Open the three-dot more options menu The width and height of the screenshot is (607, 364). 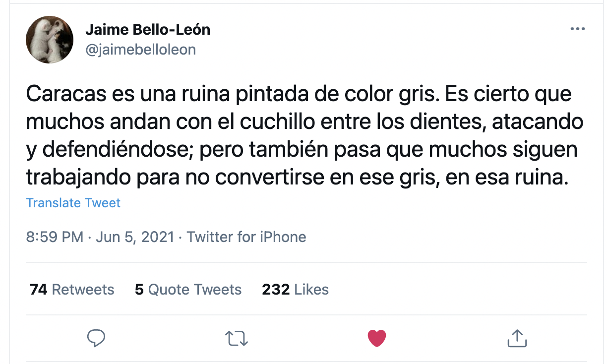pyautogui.click(x=578, y=29)
